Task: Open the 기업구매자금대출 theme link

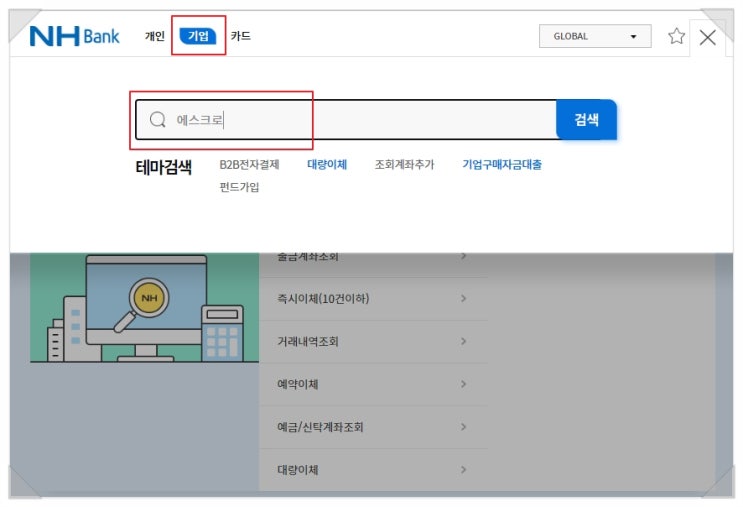Action: [x=502, y=164]
